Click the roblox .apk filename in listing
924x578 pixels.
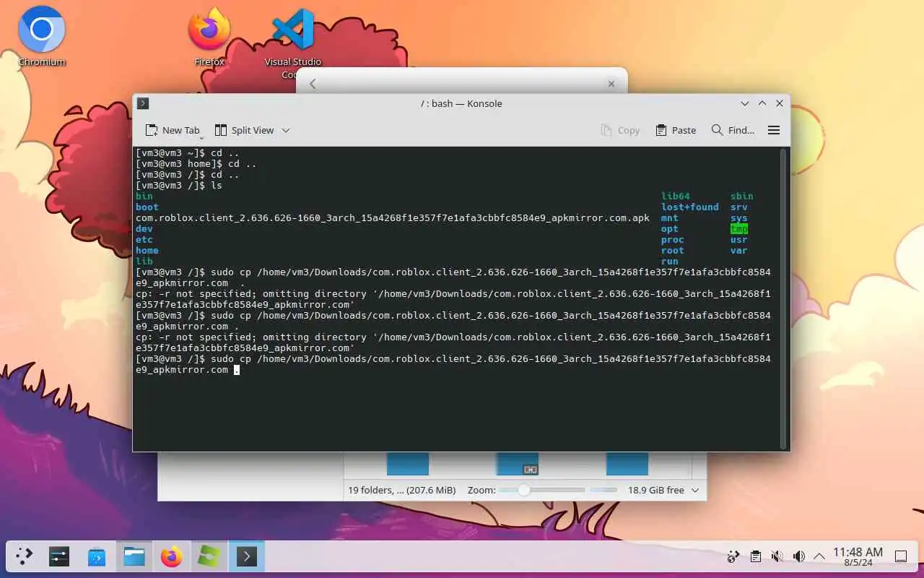(x=393, y=218)
